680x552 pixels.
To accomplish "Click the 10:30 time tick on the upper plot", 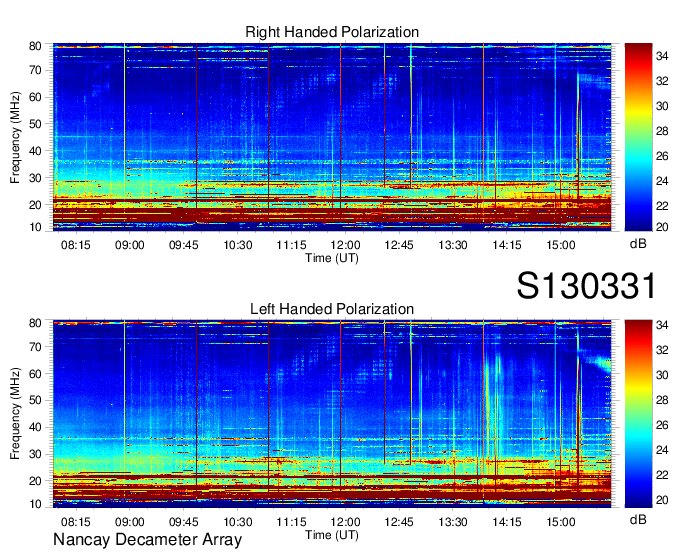I will 238,245.
